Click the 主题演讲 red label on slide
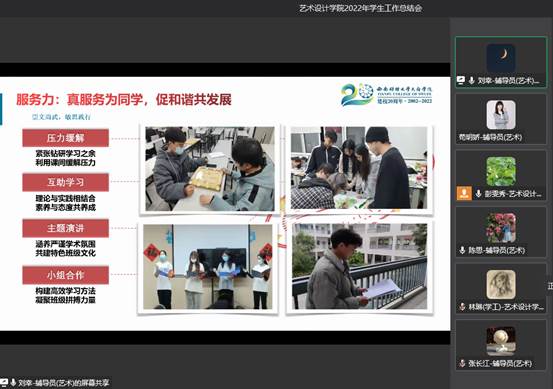This screenshot has height=389, width=553. [x=66, y=228]
